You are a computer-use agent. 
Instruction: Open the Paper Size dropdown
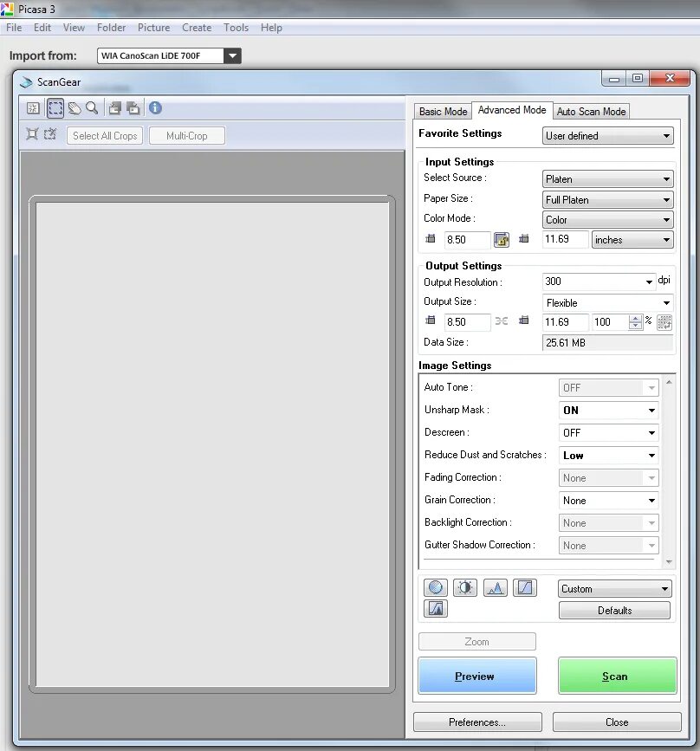[607, 200]
